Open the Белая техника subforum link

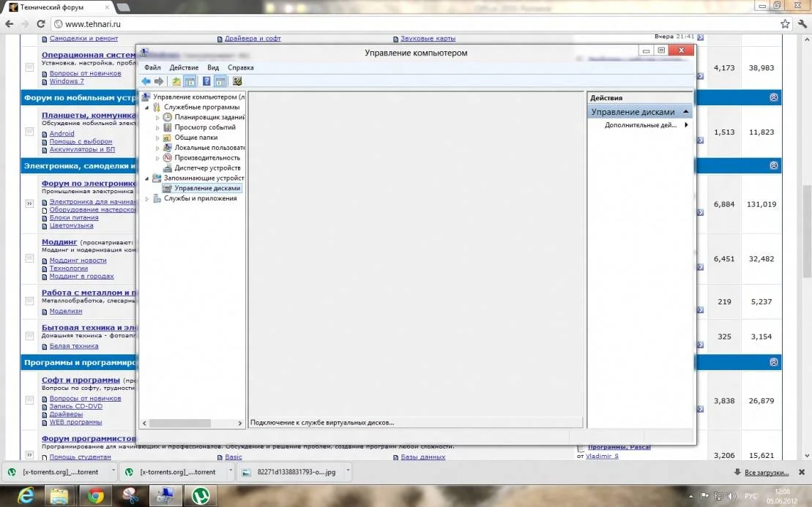[x=73, y=346]
